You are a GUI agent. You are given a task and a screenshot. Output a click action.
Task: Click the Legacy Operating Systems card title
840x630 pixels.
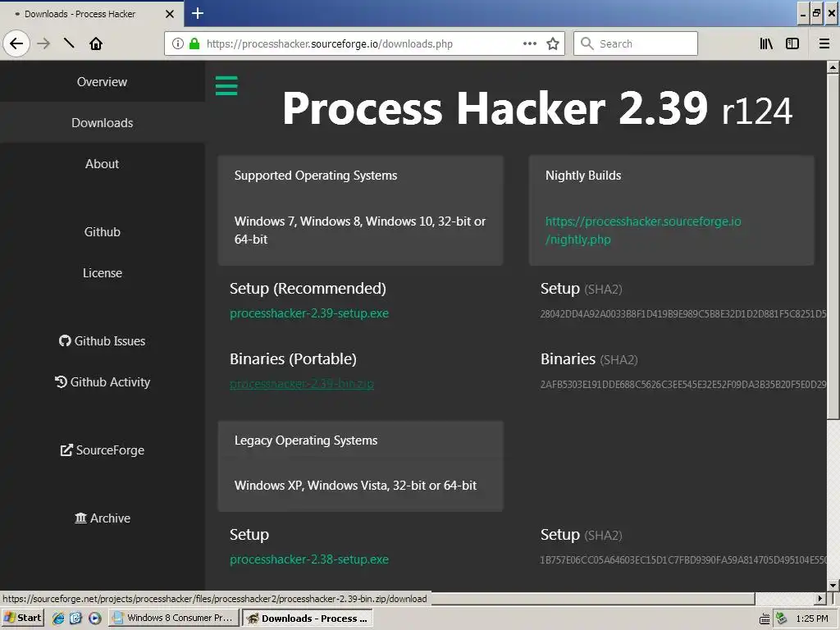[x=306, y=441]
